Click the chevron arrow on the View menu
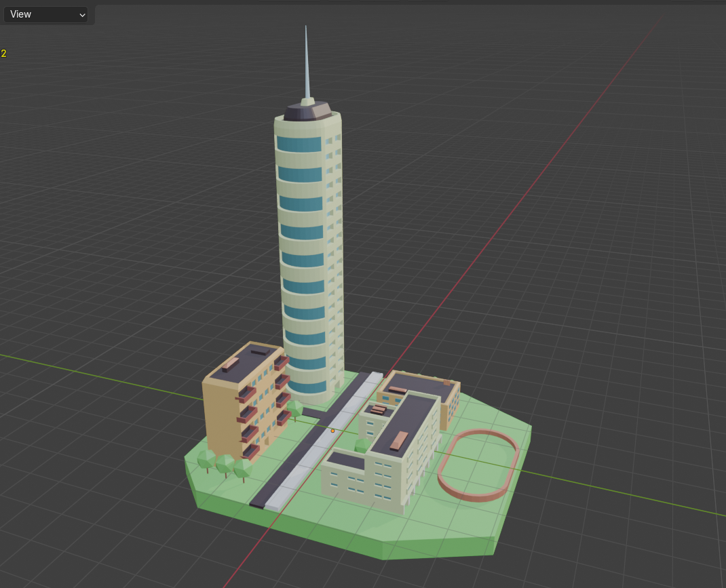 [x=81, y=14]
